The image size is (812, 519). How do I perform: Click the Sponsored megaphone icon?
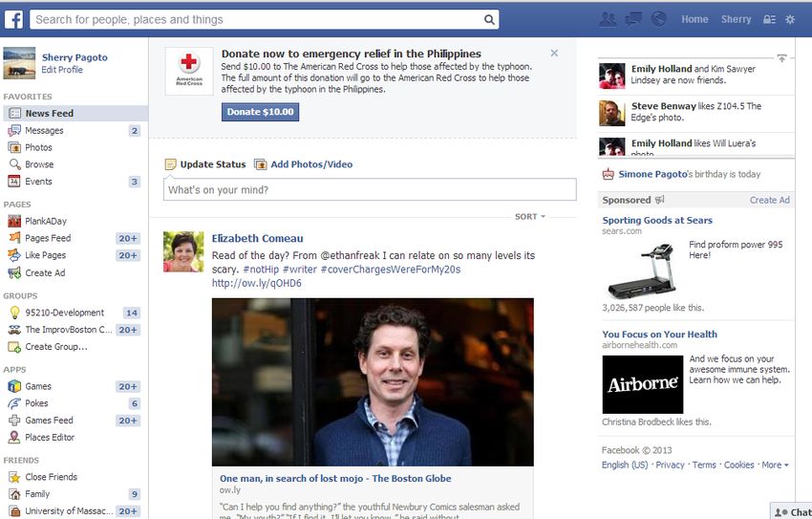(x=659, y=200)
